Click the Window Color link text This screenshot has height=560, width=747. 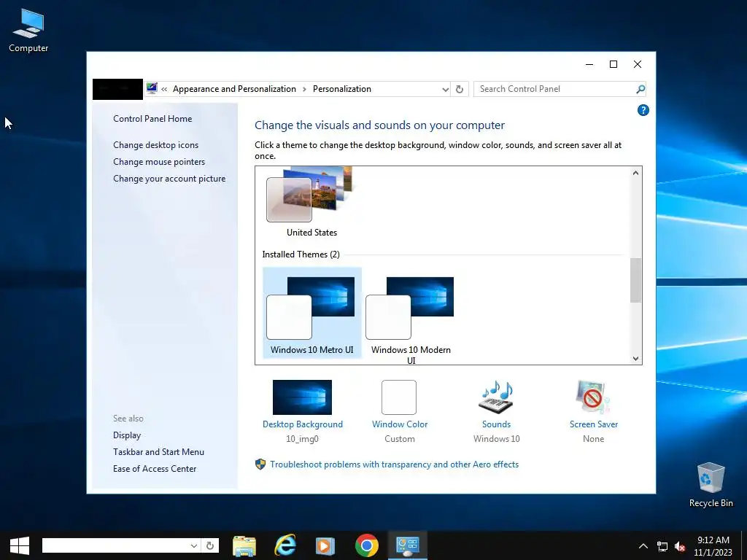400,424
